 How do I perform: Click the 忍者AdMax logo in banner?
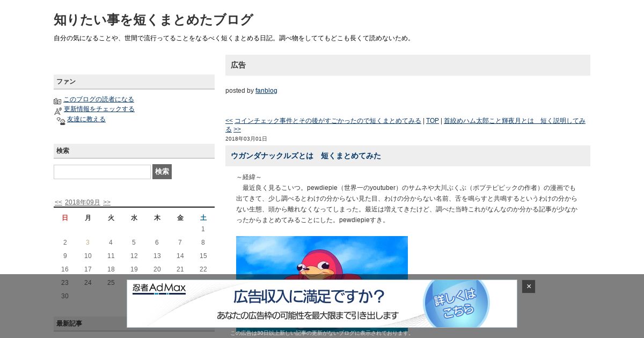point(159,289)
